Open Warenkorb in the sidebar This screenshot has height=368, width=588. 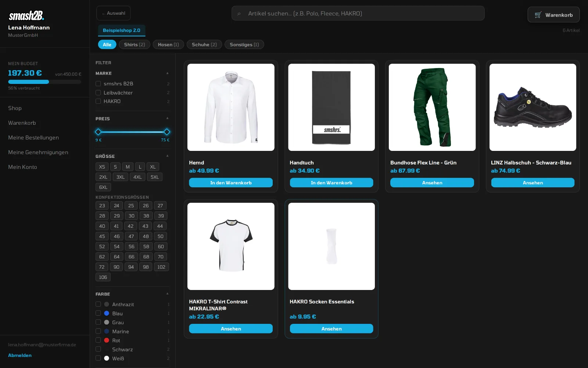coord(22,123)
